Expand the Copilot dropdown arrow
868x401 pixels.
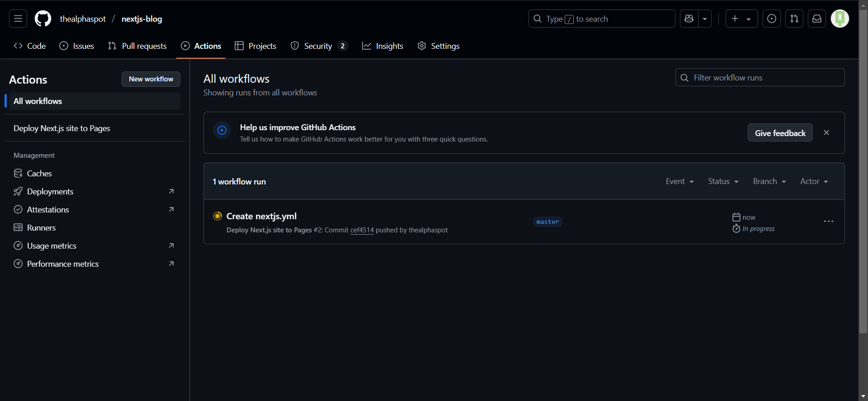pyautogui.click(x=705, y=19)
